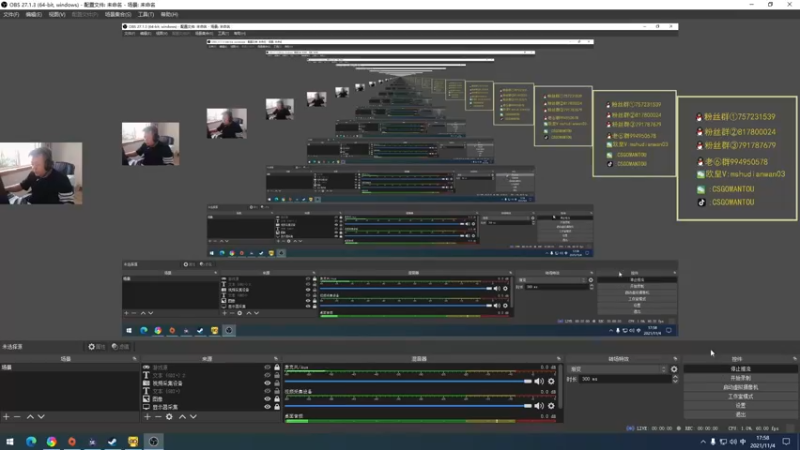The width and height of the screenshot is (800, 450).
Task: Open transition properties gear next to 渐变
Action: [x=674, y=369]
